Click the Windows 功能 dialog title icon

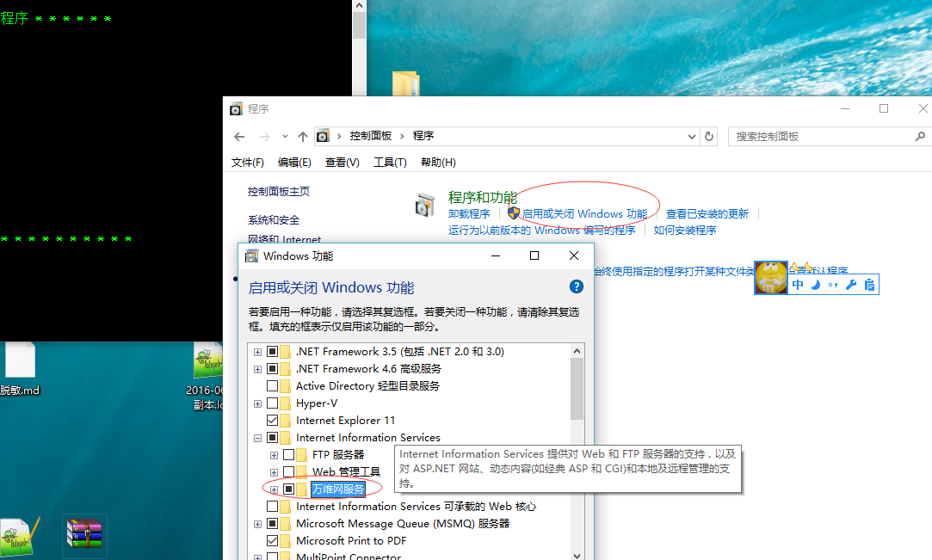252,256
